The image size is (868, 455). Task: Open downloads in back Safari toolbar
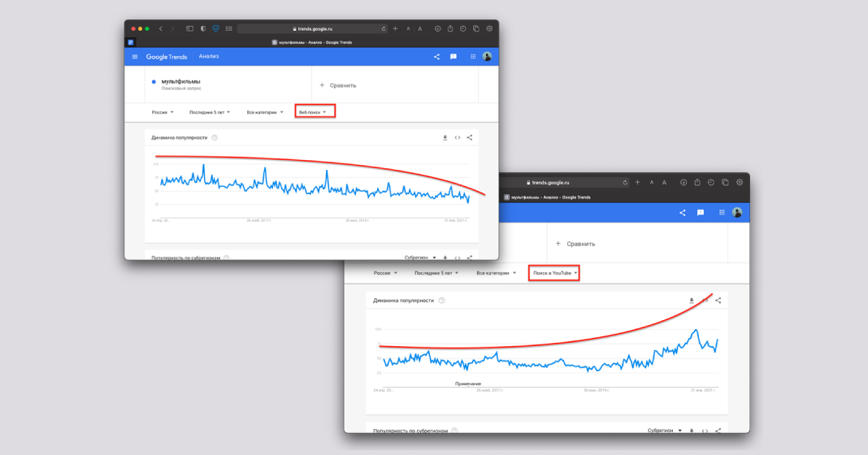(684, 182)
